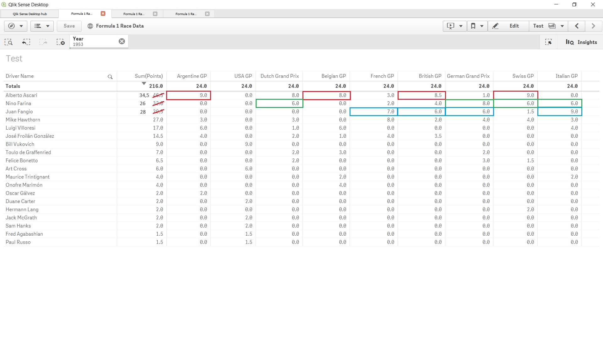603x364 pixels.
Task: Open the global list menu
Action: point(42,26)
